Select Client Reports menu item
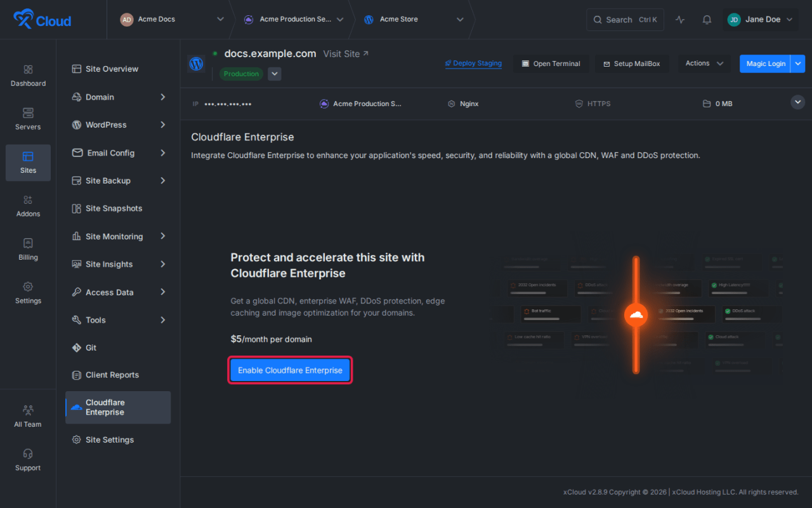Viewport: 812px width, 508px height. coord(118,375)
